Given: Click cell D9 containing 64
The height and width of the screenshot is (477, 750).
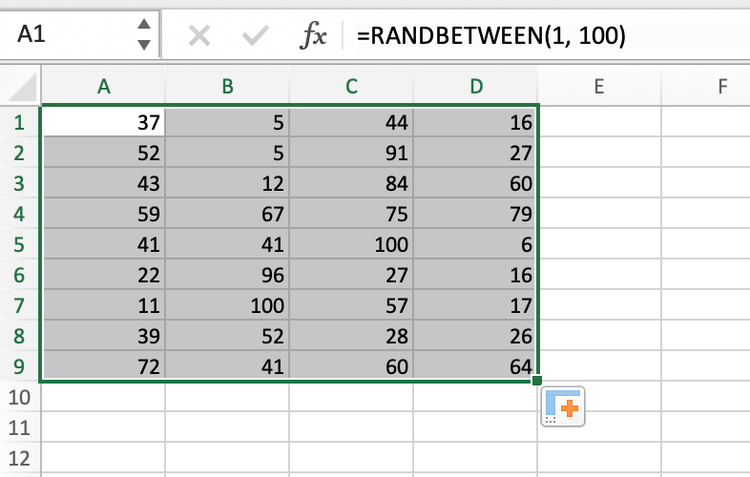Looking at the screenshot, I should point(475,366).
